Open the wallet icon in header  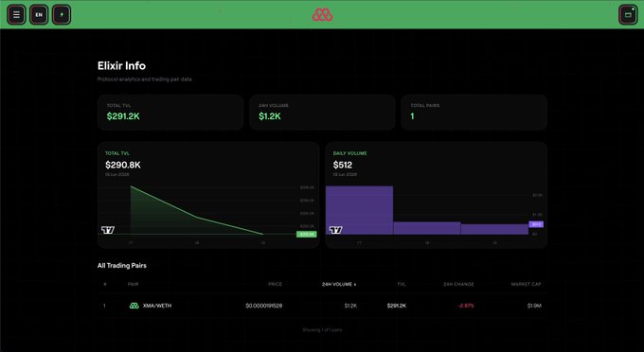pyautogui.click(x=628, y=15)
